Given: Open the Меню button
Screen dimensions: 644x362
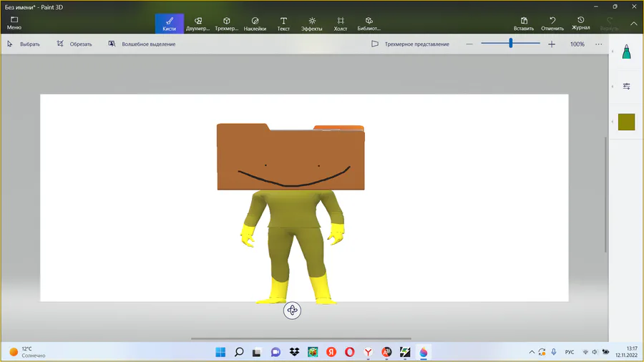Looking at the screenshot, I should [x=14, y=24].
